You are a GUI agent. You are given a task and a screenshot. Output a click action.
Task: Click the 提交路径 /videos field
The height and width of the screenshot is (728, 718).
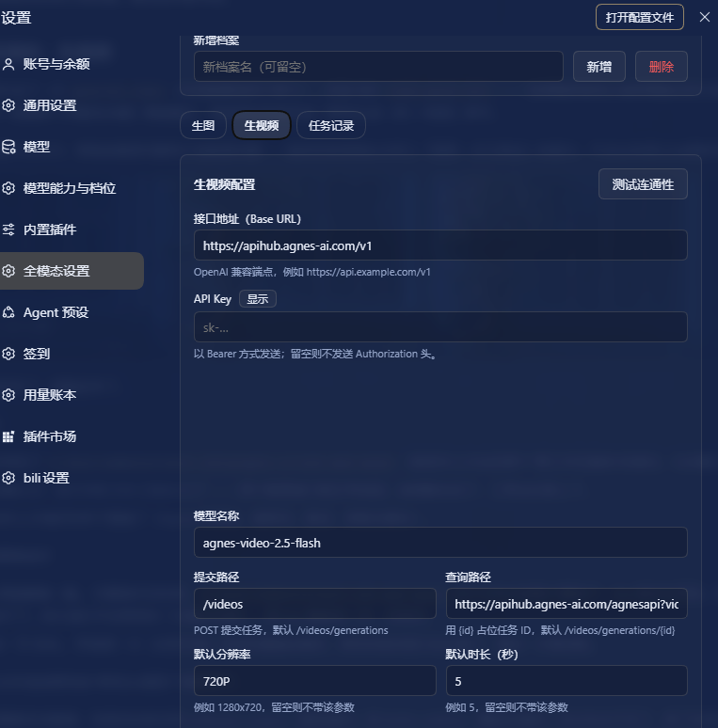point(315,604)
